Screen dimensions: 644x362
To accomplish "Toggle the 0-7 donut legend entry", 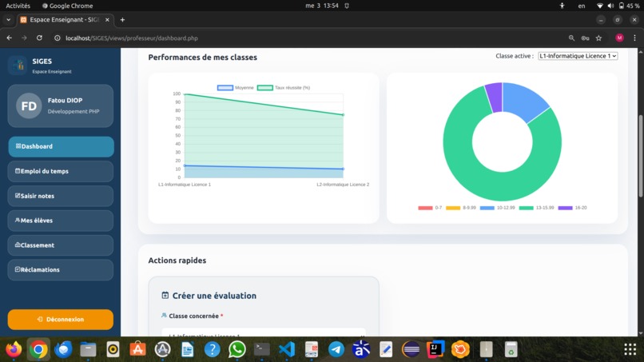I will point(430,208).
